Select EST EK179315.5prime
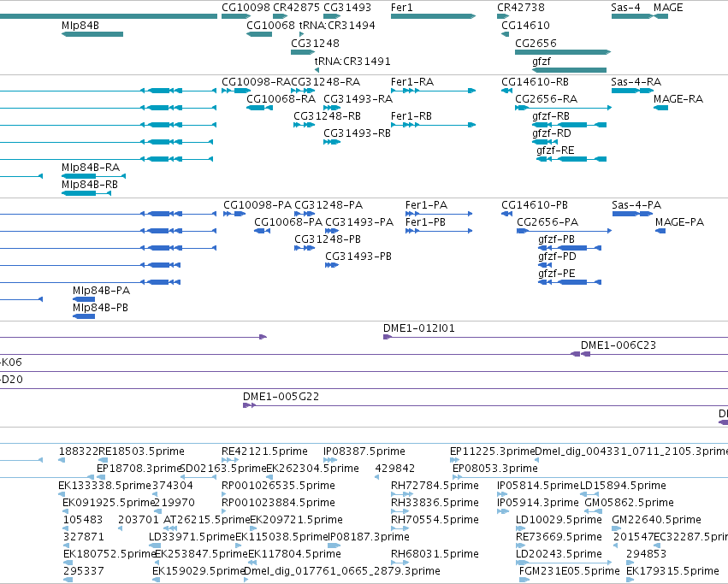728x584 pixels. 672,571
